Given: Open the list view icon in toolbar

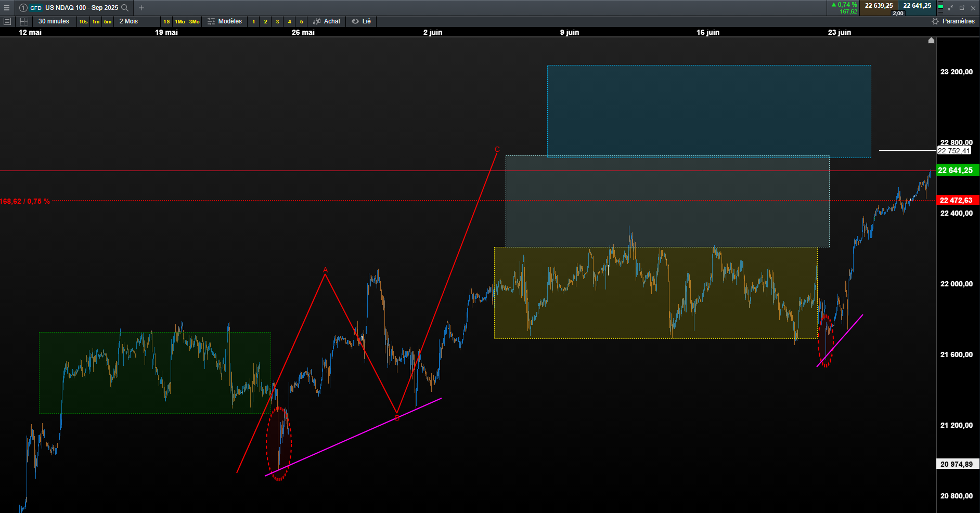Looking at the screenshot, I should (x=7, y=21).
